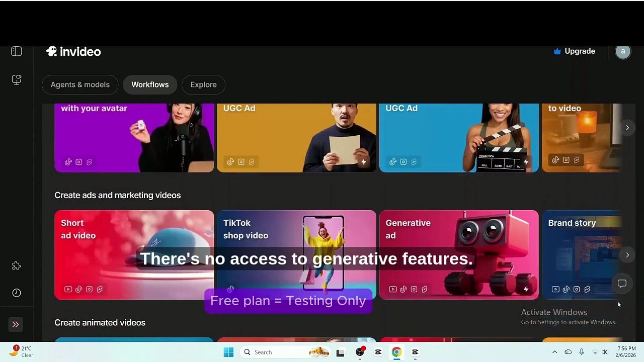
Task: Switch to Google Chrome on taskbar
Action: pos(396,352)
